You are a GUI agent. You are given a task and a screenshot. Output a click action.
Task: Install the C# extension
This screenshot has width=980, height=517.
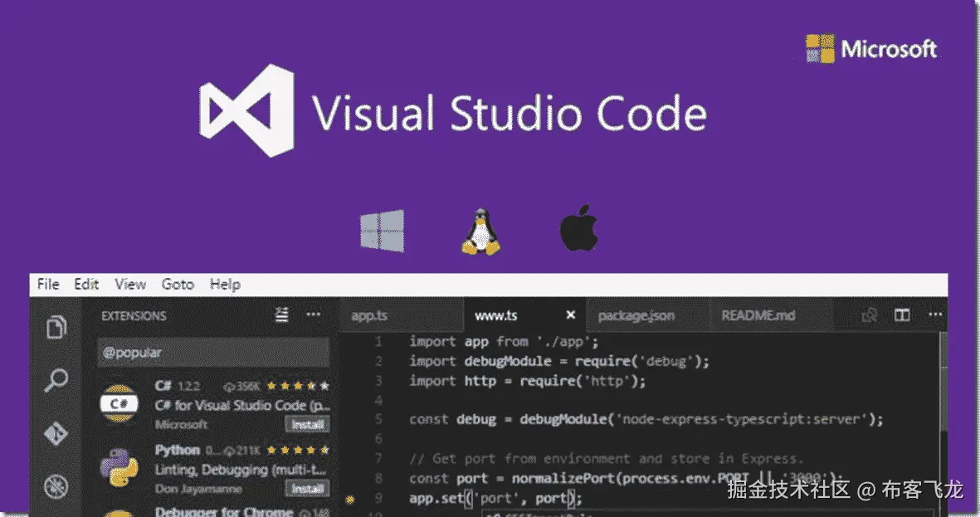point(308,425)
